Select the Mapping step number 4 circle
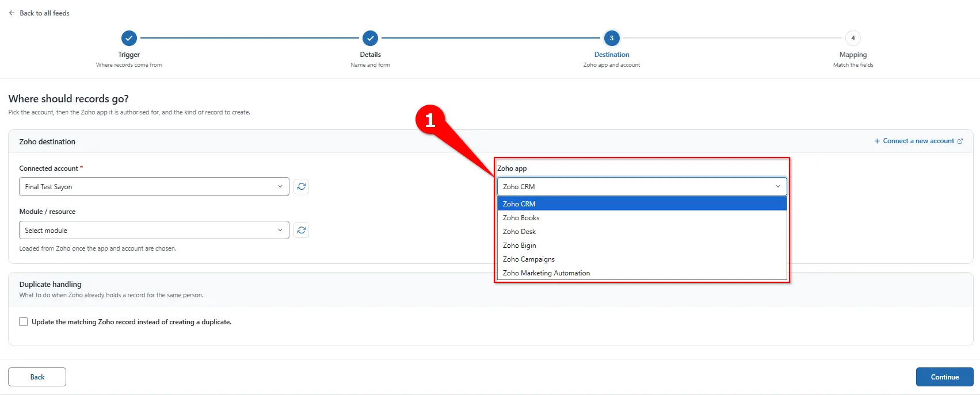Image resolution: width=980 pixels, height=395 pixels. click(x=853, y=38)
